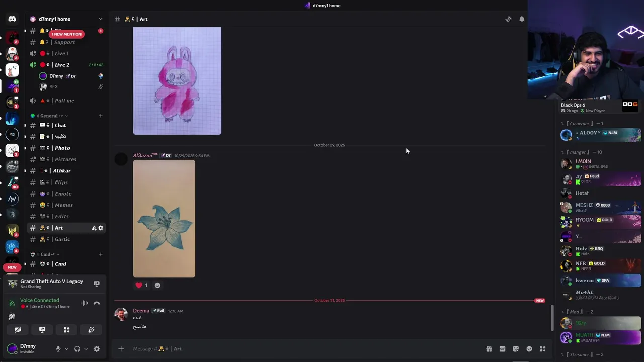Open the Chat text channel
The width and height of the screenshot is (644, 362).
pos(66,125)
